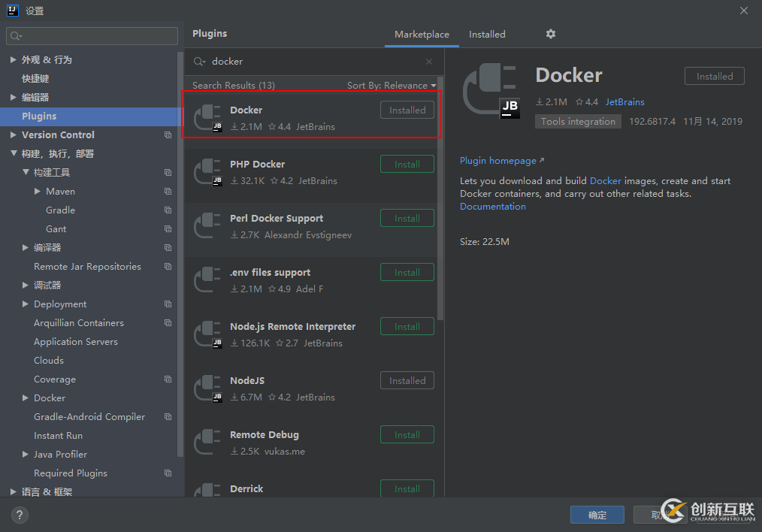Click the PHP Docker plugin icon
Image resolution: width=762 pixels, height=532 pixels.
(208, 172)
